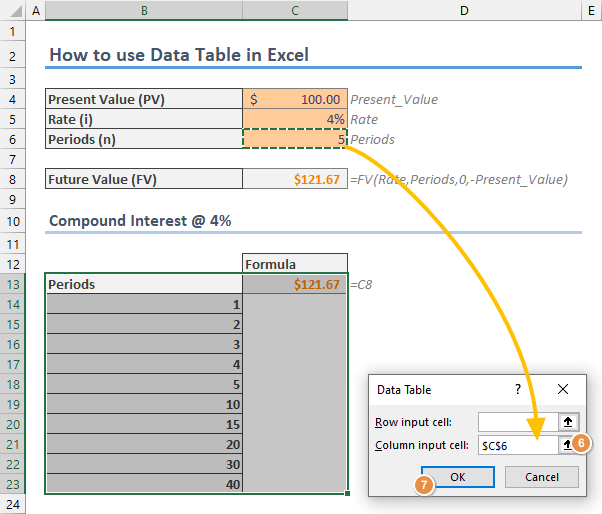Screen dimensions: 602x514
Task: Close the Data Table dialog with X
Action: pos(563,389)
